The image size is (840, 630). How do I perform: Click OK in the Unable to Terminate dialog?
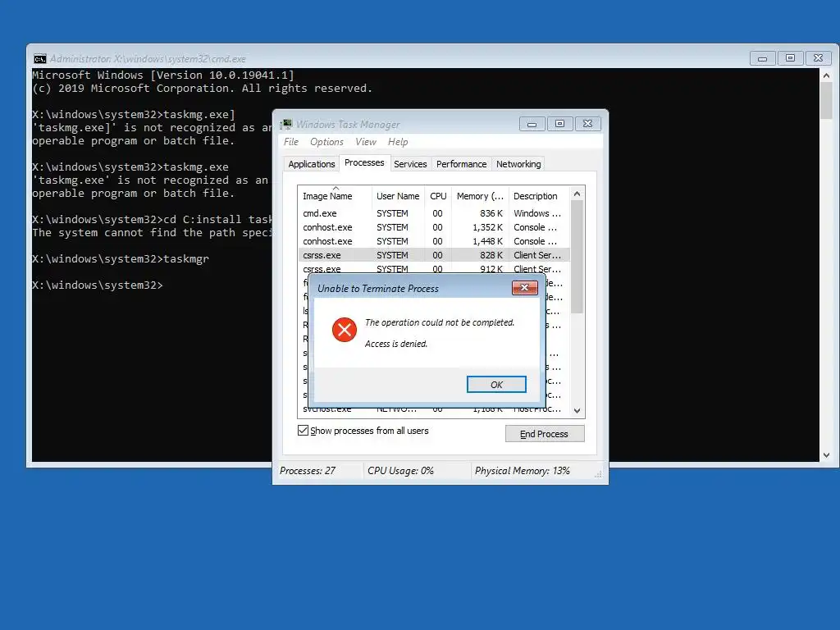(496, 384)
